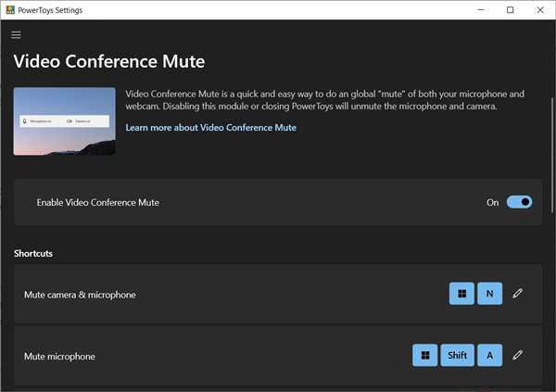Click Windows key in Mute camera & microphone shortcut
The image size is (556, 392).
[461, 294]
